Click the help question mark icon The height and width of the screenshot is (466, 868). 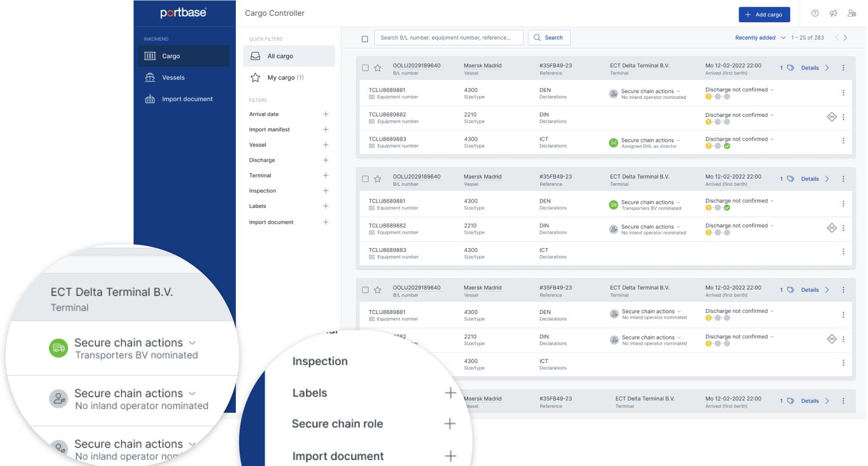815,14
